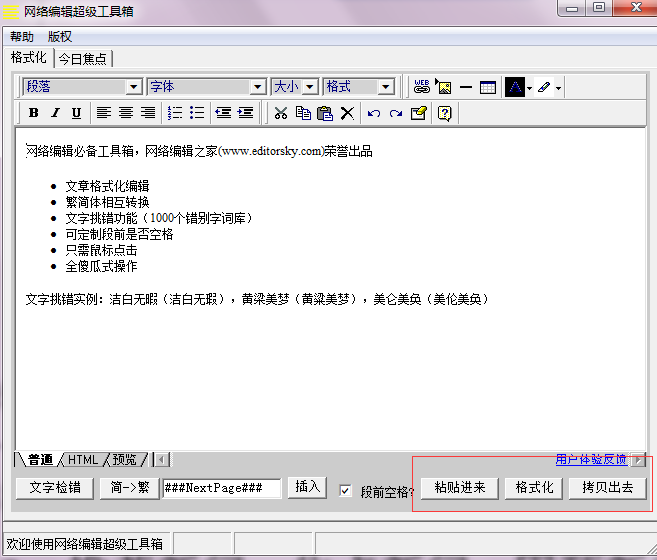Apply italic formatting
The image size is (657, 560).
(55, 113)
